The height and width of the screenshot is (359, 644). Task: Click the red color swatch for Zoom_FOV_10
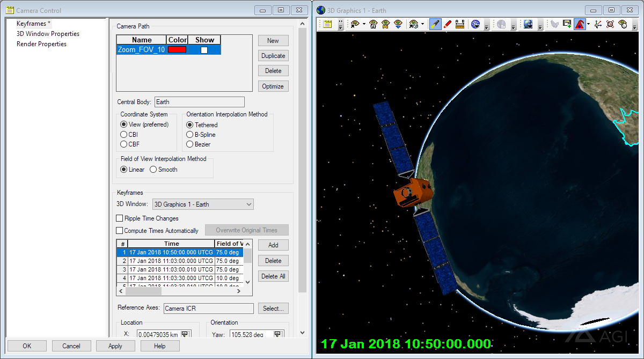point(177,49)
